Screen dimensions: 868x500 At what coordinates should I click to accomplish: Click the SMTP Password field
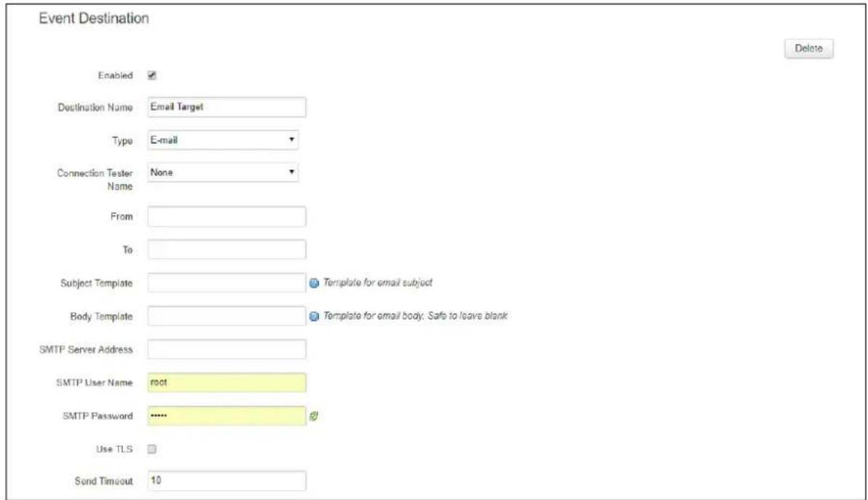click(x=226, y=416)
